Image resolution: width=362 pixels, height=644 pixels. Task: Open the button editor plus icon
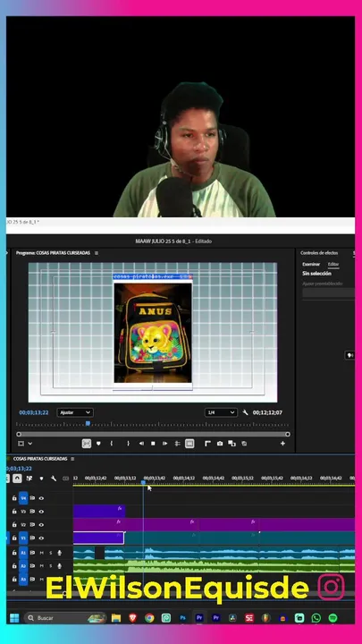click(x=282, y=444)
